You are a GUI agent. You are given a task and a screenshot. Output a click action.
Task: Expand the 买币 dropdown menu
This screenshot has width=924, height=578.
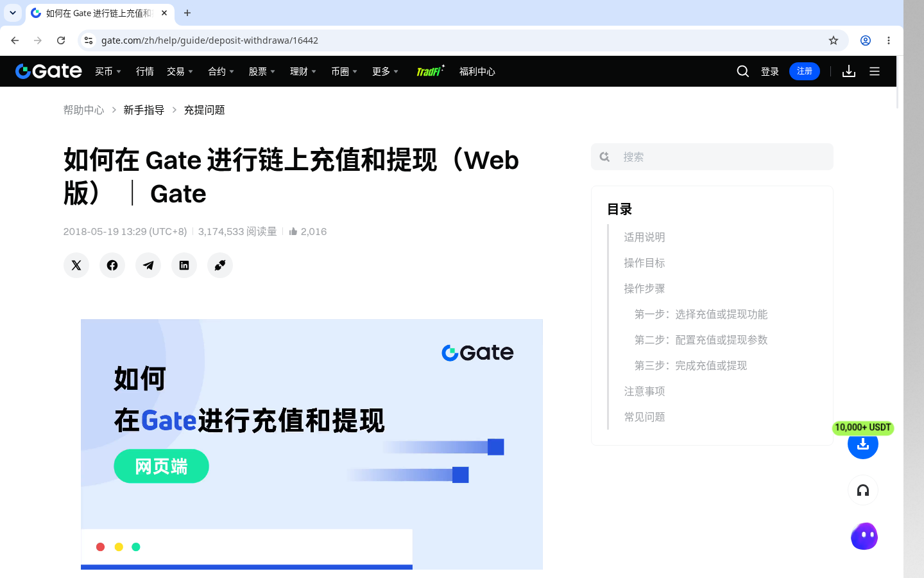pyautogui.click(x=108, y=71)
